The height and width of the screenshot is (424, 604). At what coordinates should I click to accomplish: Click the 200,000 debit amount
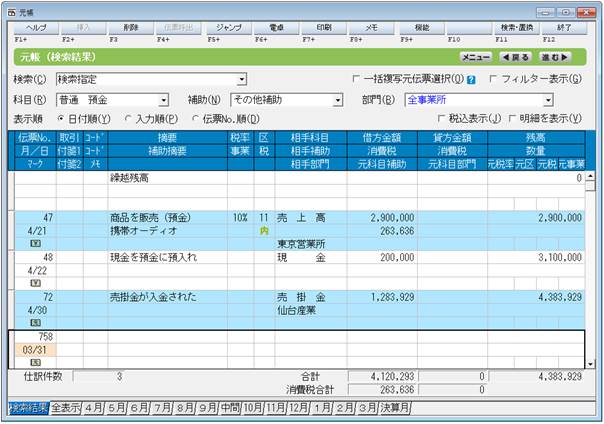(397, 257)
